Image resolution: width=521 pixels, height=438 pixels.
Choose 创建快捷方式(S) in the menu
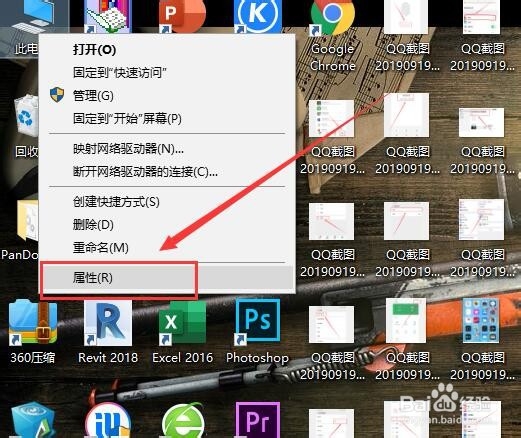[x=167, y=202]
